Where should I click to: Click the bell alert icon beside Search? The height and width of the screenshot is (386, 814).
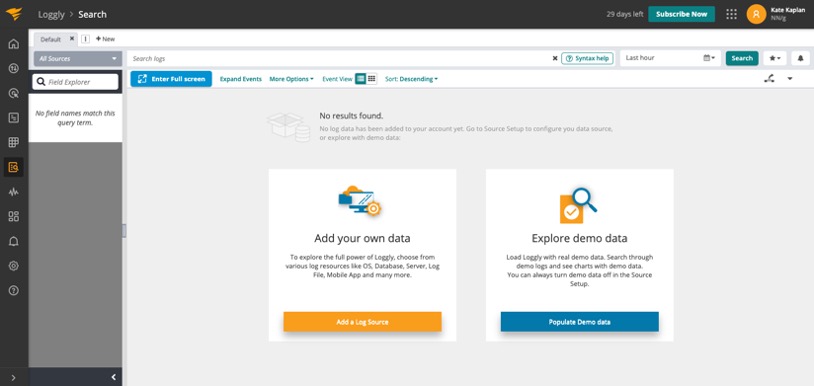[800, 58]
